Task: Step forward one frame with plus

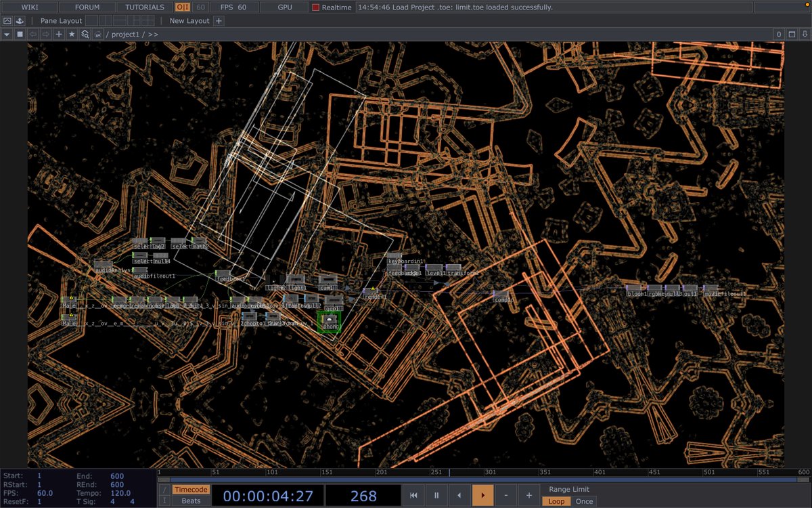Action: [x=528, y=496]
